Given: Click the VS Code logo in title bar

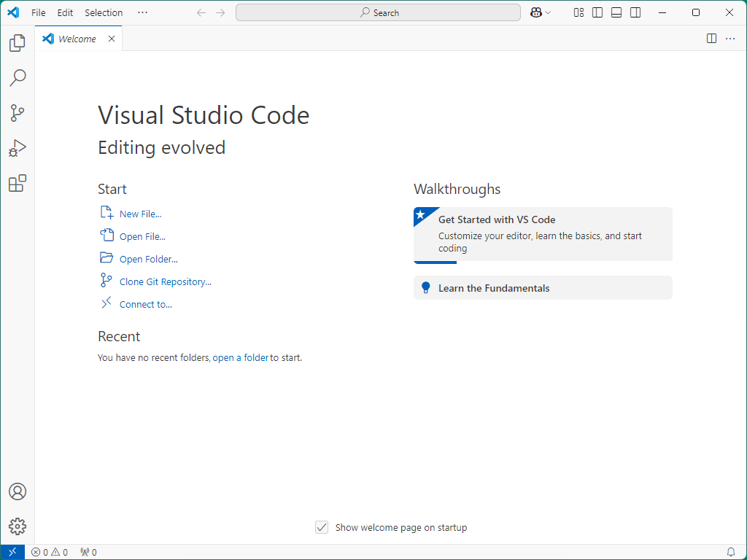Looking at the screenshot, I should pos(13,12).
